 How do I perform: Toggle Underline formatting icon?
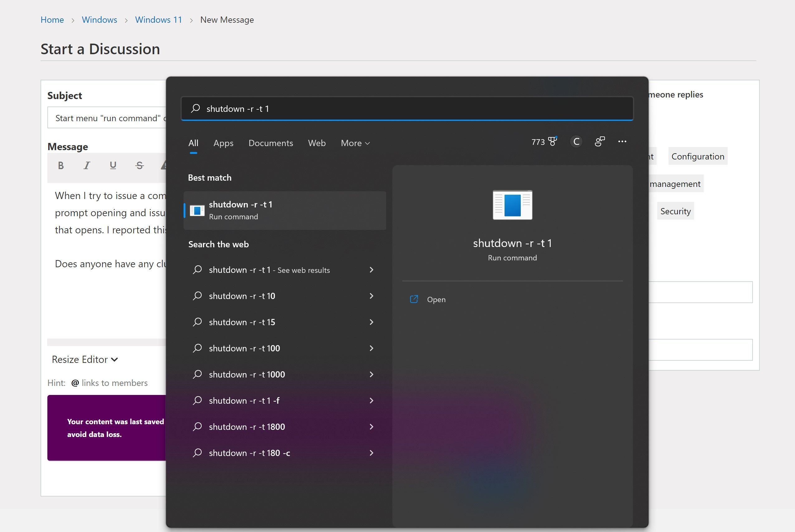pos(113,165)
